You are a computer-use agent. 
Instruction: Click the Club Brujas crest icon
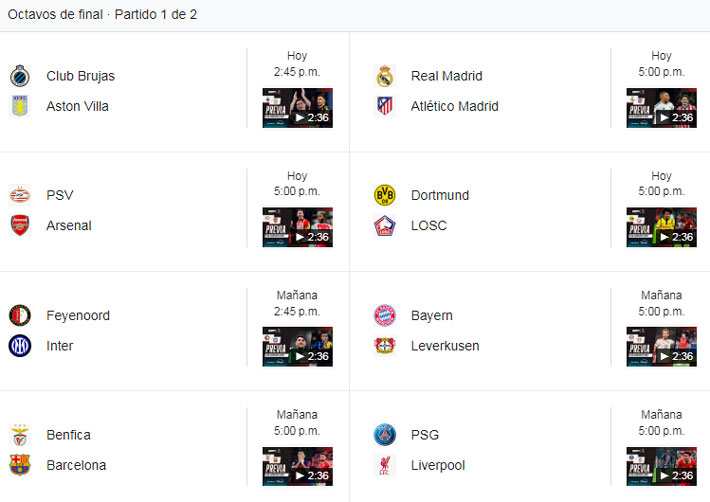[20, 76]
